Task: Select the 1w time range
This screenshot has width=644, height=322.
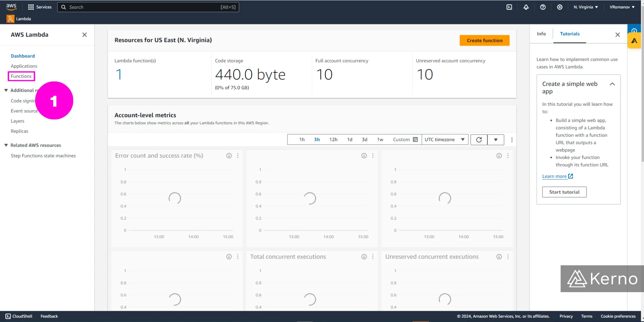Action: tap(380, 140)
